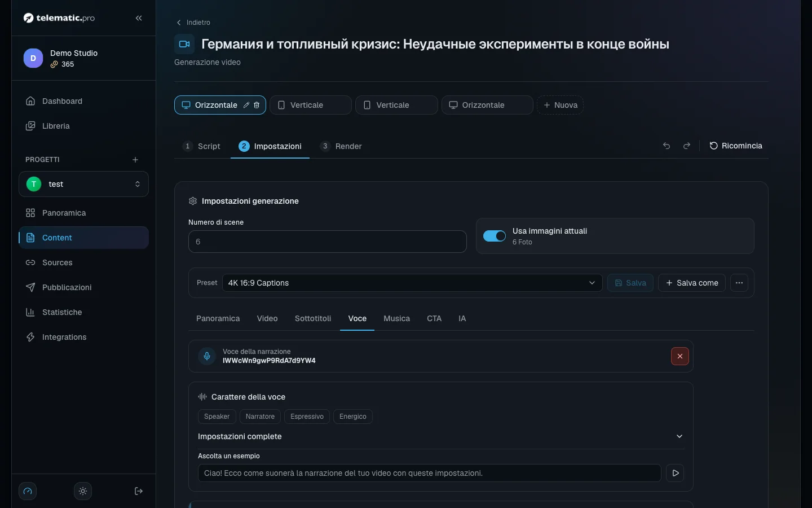Viewport: 812px width, 508px height.
Task: Switch to the Sottotitoli tab
Action: [x=313, y=318]
